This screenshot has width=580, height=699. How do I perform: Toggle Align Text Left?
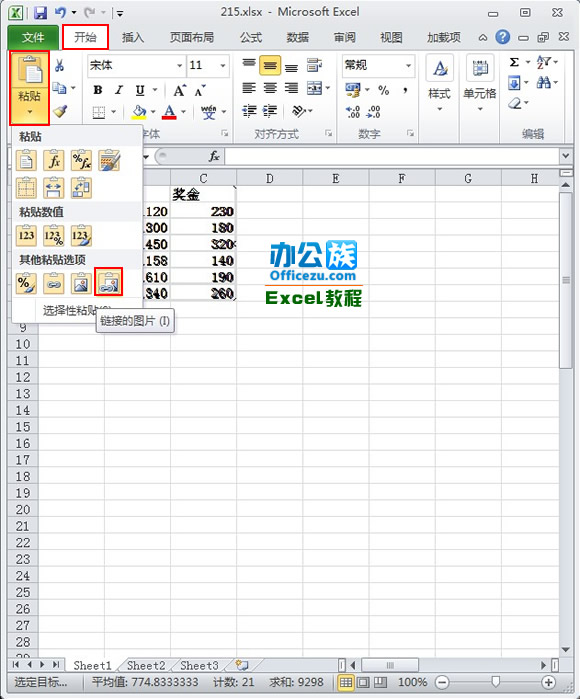pyautogui.click(x=249, y=88)
